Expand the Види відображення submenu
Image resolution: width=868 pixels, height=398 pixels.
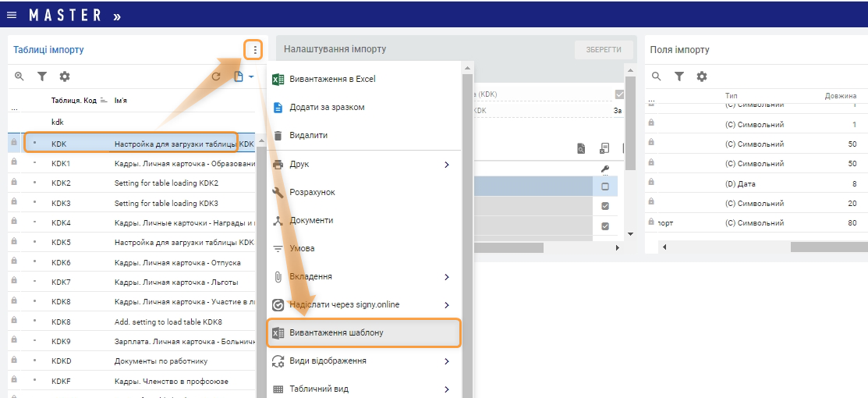point(447,361)
